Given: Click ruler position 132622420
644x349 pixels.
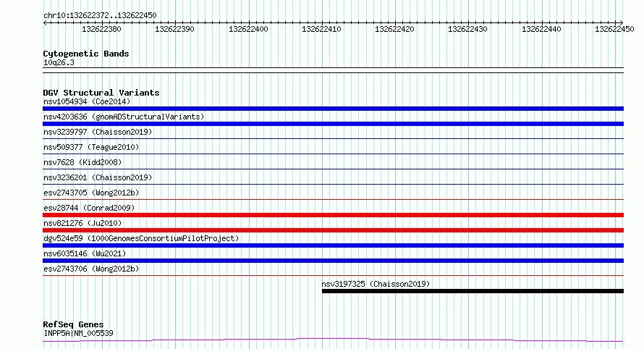Looking at the screenshot, I should click(x=394, y=29).
